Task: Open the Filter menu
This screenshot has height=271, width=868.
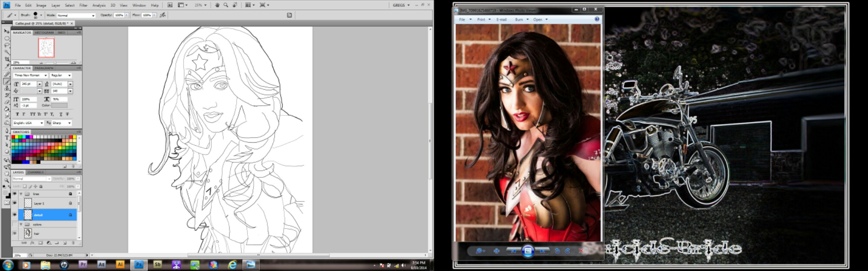Action: [x=83, y=5]
